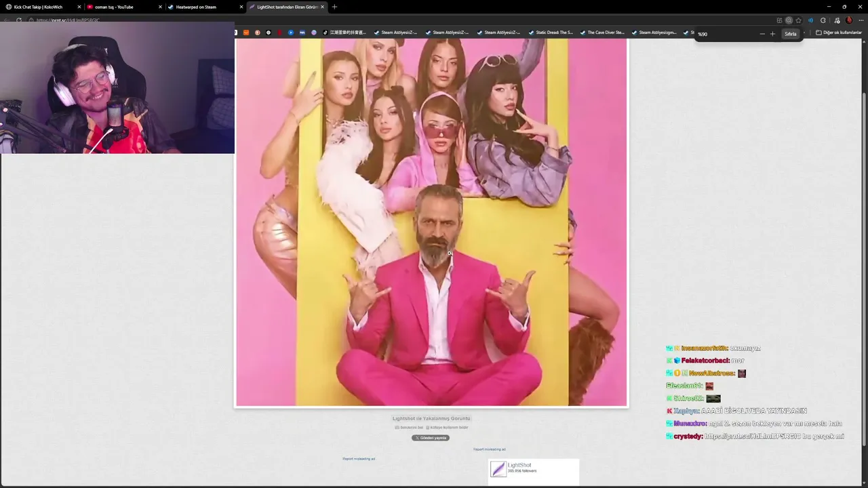The height and width of the screenshot is (488, 868).
Task: Close the osman tuş YouTube tab
Action: click(x=160, y=7)
